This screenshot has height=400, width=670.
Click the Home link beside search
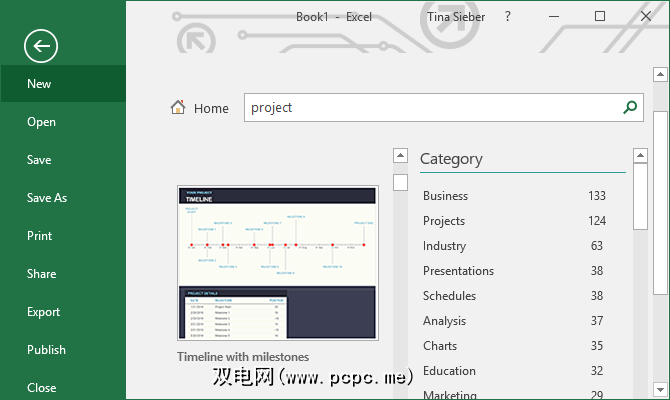coord(211,109)
